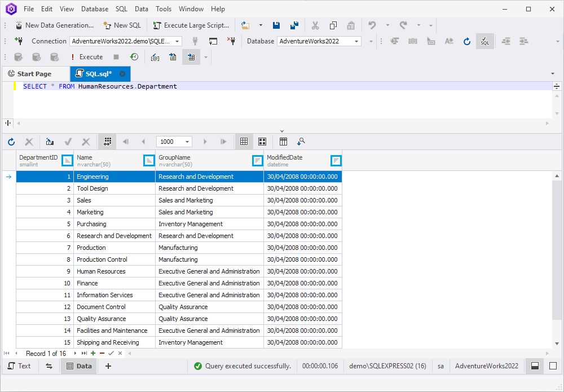Click the New Data Generation toolbar button
This screenshot has width=564, height=392.
point(55,25)
